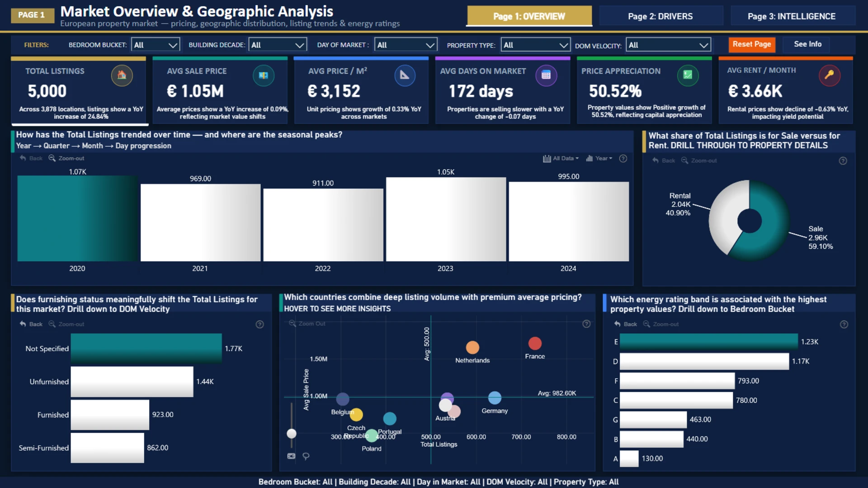
Task: Click the help icon on energy rating chart
Action: (844, 324)
